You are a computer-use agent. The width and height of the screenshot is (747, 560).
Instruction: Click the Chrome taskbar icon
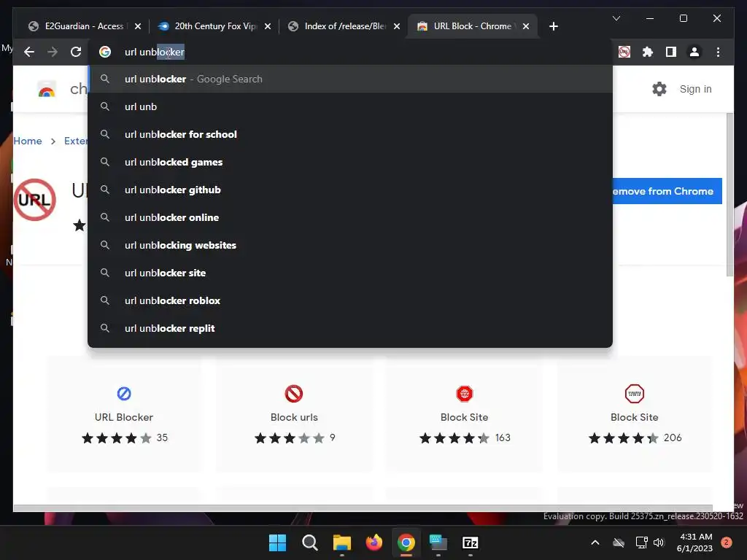click(x=406, y=542)
